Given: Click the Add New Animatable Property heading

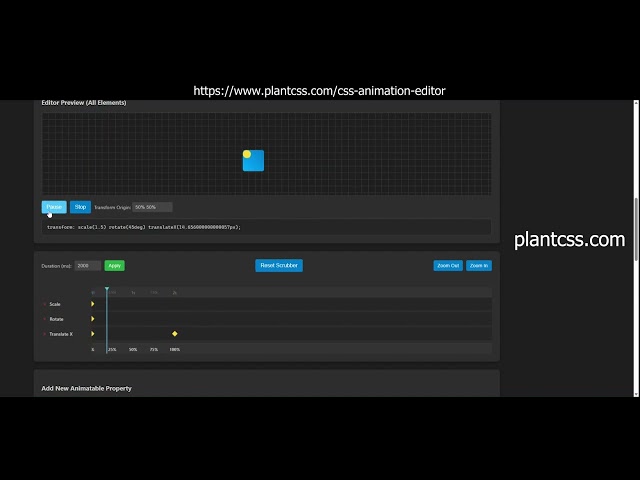Looking at the screenshot, I should pos(87,388).
